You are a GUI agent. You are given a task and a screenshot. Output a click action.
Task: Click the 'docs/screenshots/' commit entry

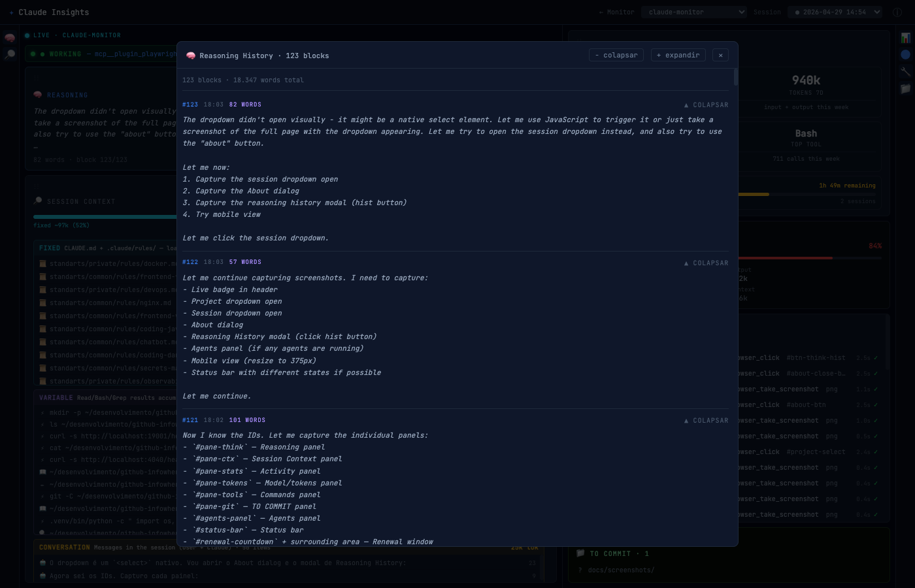coord(621,570)
